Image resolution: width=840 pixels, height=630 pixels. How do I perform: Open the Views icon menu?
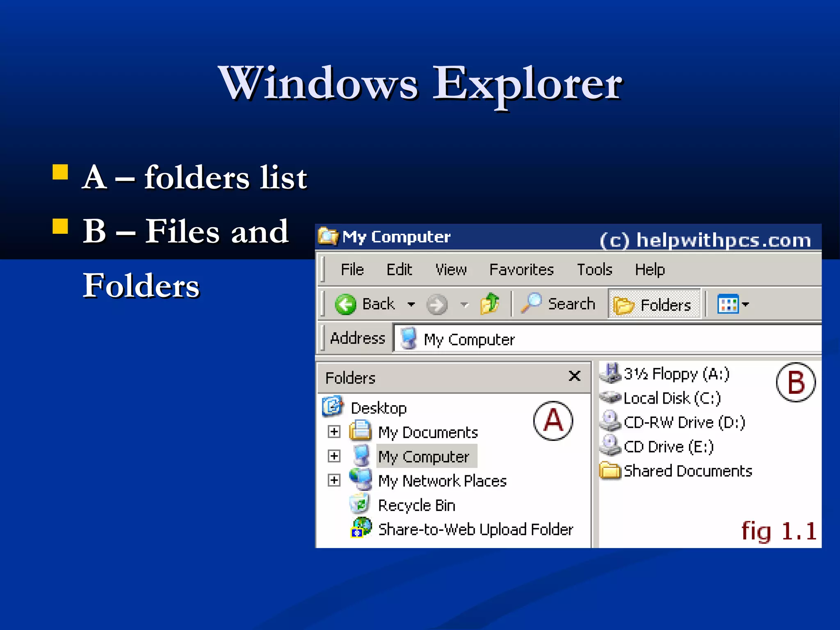(728, 304)
